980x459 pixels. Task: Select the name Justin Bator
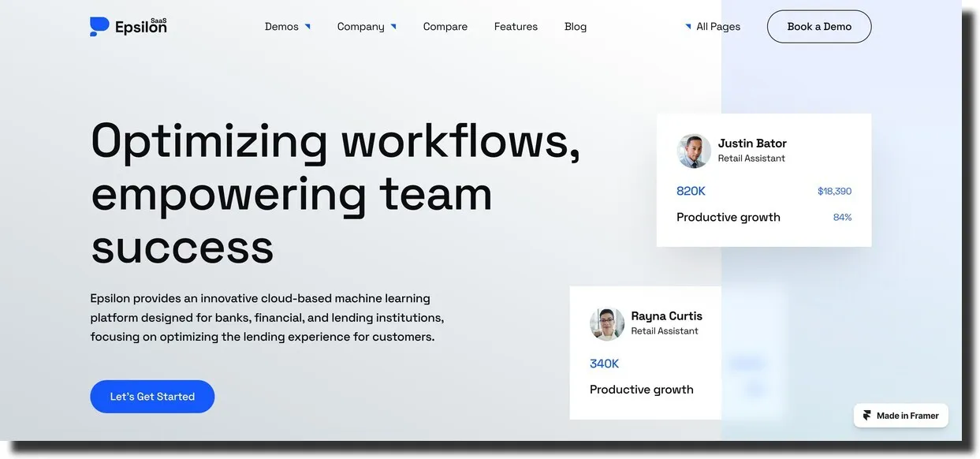(x=752, y=144)
